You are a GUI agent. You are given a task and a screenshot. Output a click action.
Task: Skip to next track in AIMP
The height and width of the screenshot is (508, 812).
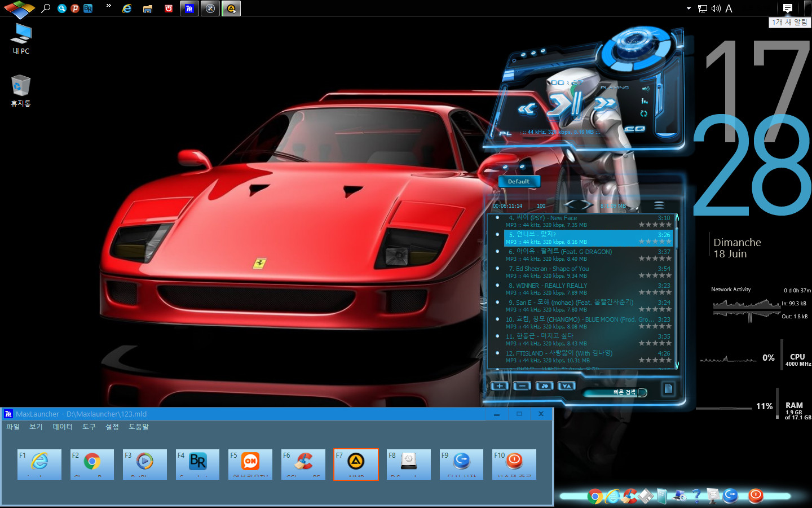604,104
